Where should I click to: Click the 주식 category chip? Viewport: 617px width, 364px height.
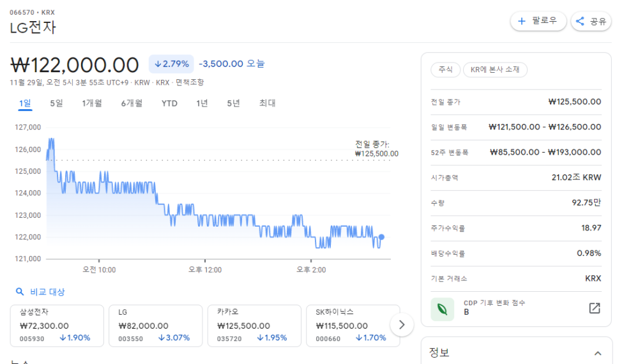[x=445, y=70]
